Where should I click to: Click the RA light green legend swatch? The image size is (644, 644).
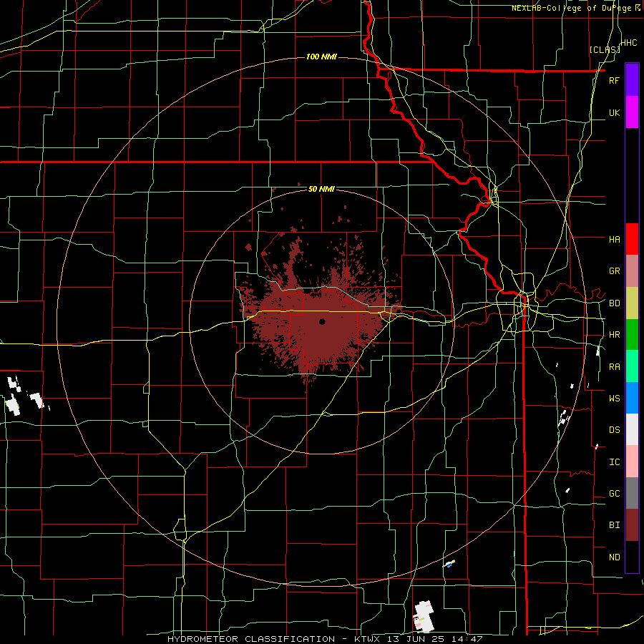pyautogui.click(x=632, y=366)
